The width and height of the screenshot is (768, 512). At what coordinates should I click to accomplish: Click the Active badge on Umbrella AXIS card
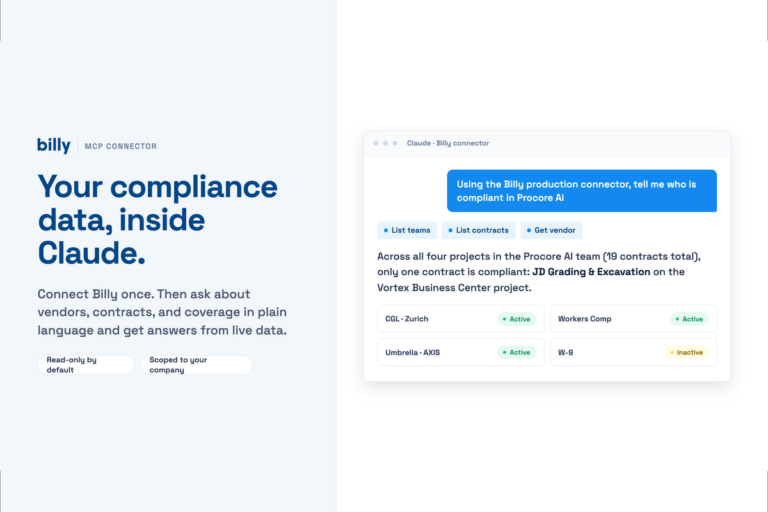pyautogui.click(x=516, y=352)
